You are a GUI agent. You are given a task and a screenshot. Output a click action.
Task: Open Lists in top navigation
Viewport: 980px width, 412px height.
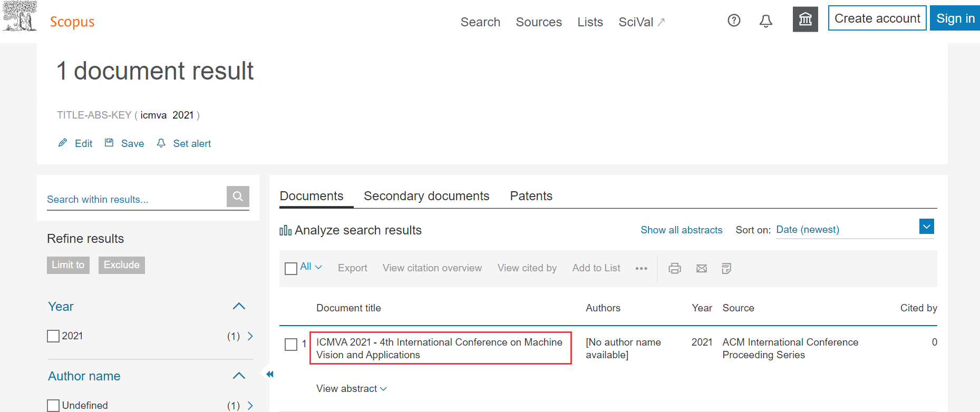coord(590,22)
